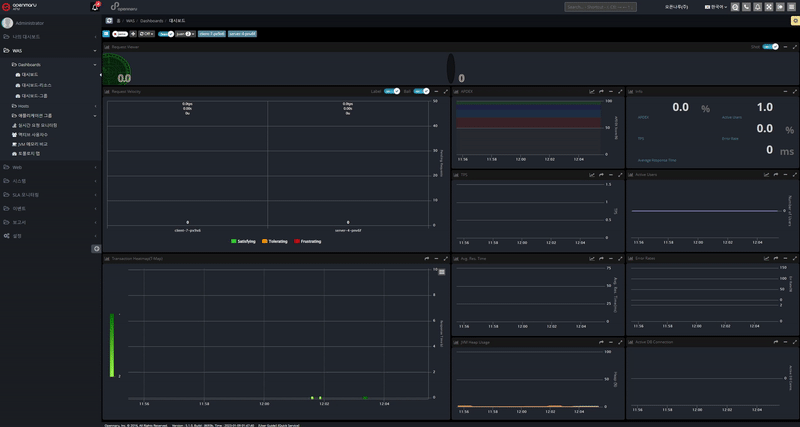Click the fullscreen expand icon in top bar
The width and height of the screenshot is (800, 427).
(769, 7)
